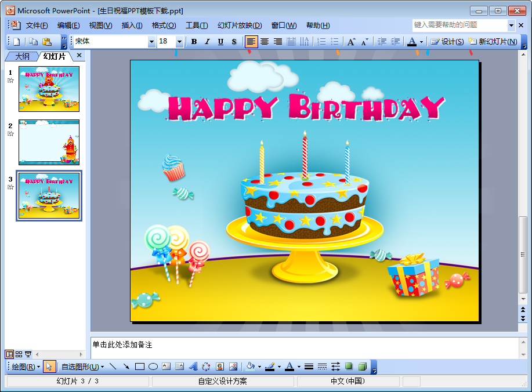
Task: Select the oval shape tool
Action: pos(153,366)
